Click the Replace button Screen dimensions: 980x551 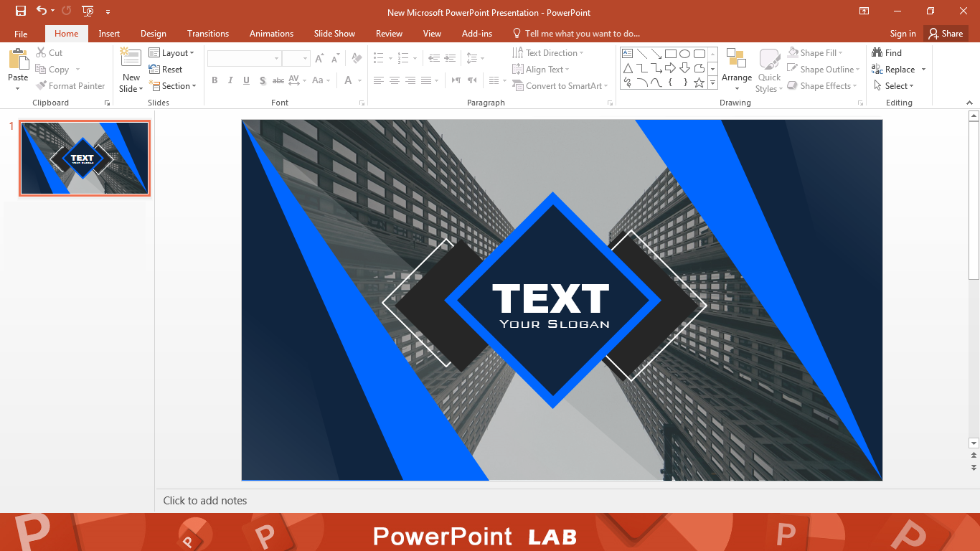pos(894,70)
